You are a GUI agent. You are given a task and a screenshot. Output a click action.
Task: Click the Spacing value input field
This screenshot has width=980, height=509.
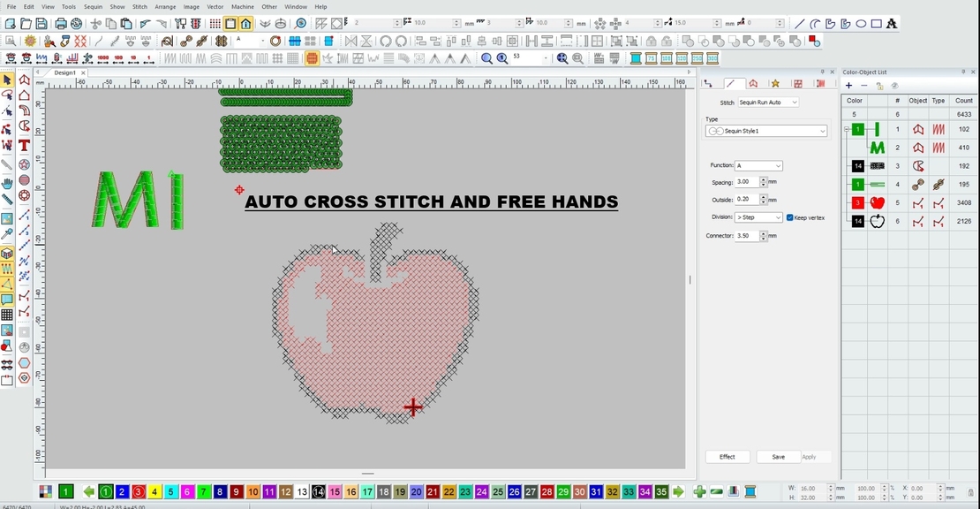click(x=746, y=182)
